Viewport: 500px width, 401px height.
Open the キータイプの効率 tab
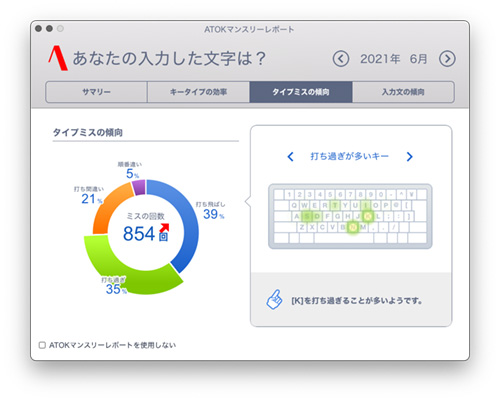pos(198,92)
